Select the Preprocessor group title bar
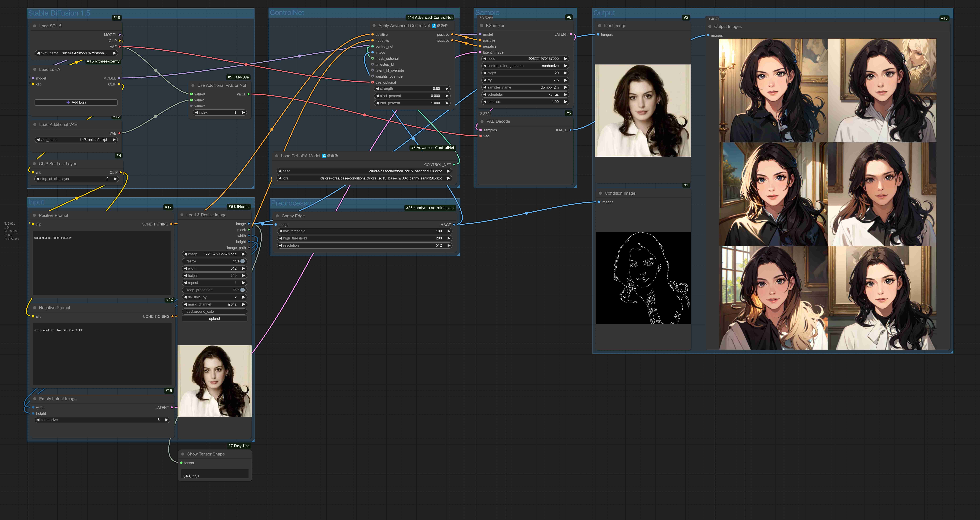Viewport: 980px width, 520px height. (x=365, y=203)
